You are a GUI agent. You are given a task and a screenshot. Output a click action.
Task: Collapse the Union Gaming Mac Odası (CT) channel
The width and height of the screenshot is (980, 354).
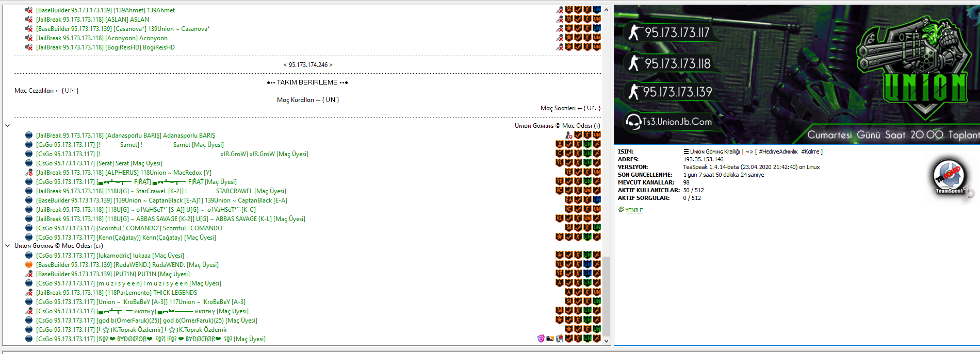[7, 246]
